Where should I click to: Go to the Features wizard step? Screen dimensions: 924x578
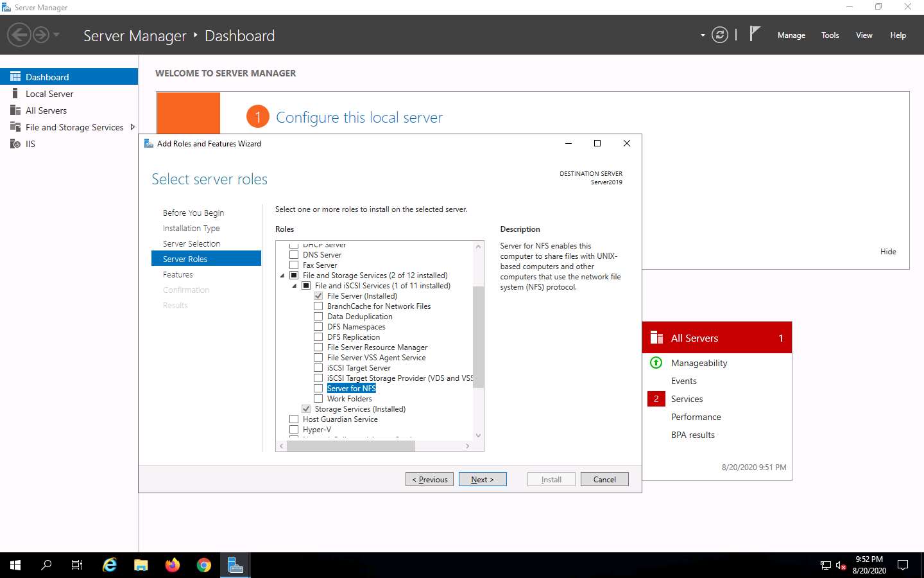click(x=178, y=274)
